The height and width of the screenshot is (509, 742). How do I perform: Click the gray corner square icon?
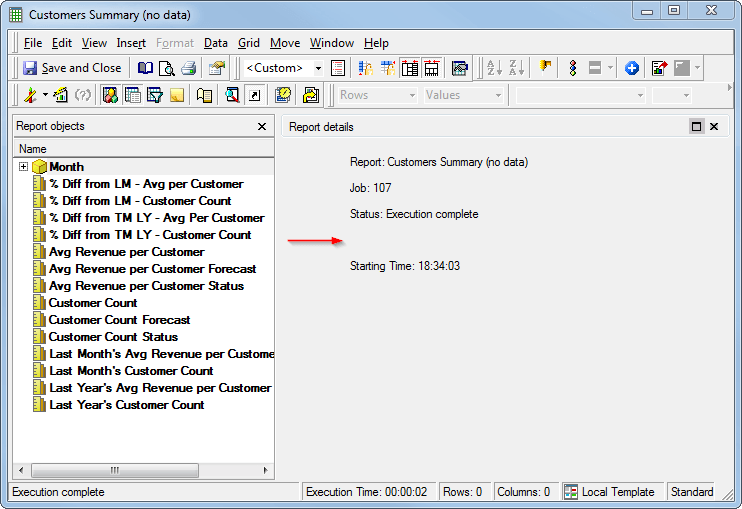click(682, 68)
